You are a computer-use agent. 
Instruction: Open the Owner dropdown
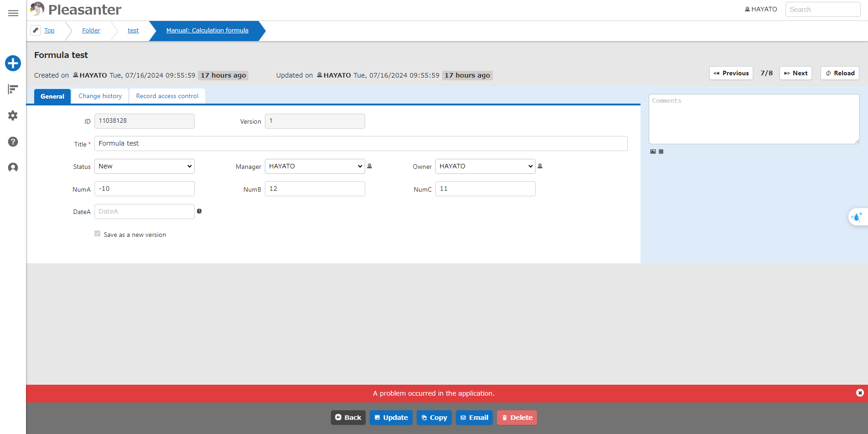pyautogui.click(x=486, y=166)
